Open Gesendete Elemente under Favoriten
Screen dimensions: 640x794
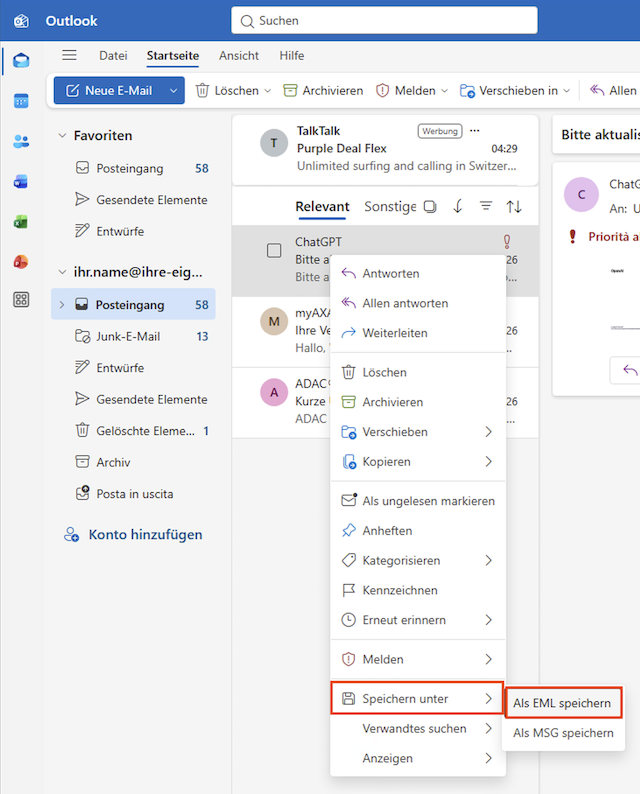point(133,200)
